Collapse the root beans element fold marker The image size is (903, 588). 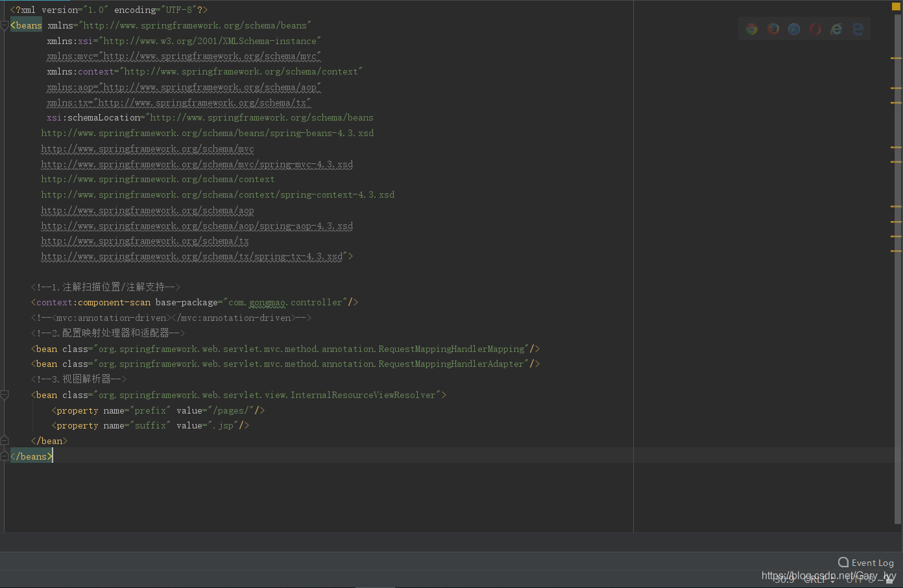tap(5, 25)
